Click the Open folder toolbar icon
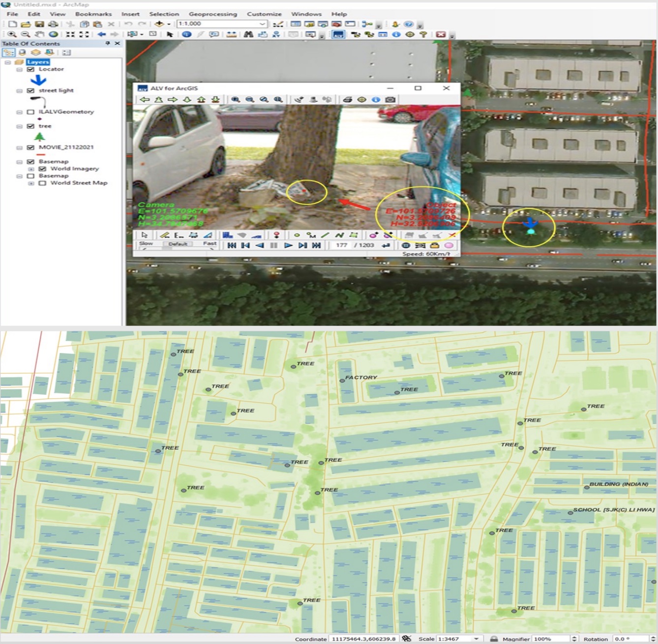Viewport: 658px width, 644px height. 26,24
